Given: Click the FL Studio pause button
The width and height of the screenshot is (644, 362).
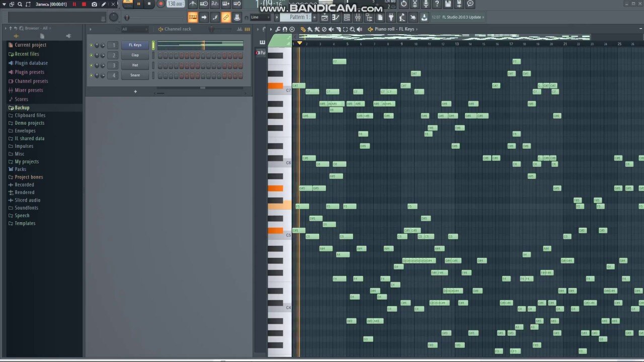Looking at the screenshot, I should (139, 4).
